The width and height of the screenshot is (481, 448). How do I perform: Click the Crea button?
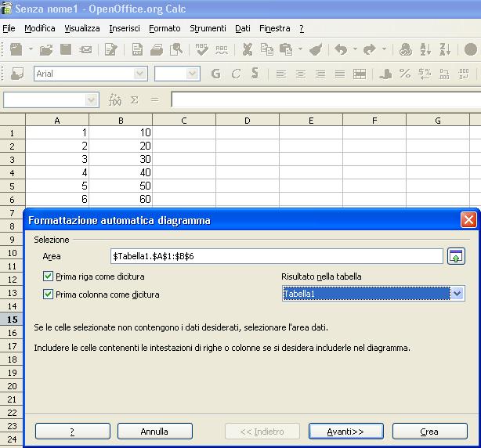pos(429,432)
